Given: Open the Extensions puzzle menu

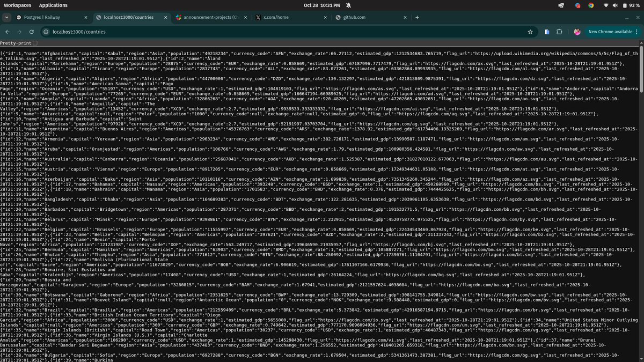Looking at the screenshot, I should click(559, 32).
